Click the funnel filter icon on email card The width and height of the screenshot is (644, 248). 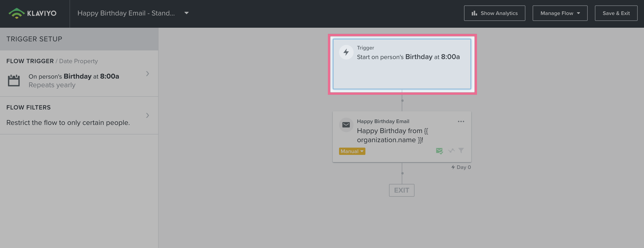[461, 150]
